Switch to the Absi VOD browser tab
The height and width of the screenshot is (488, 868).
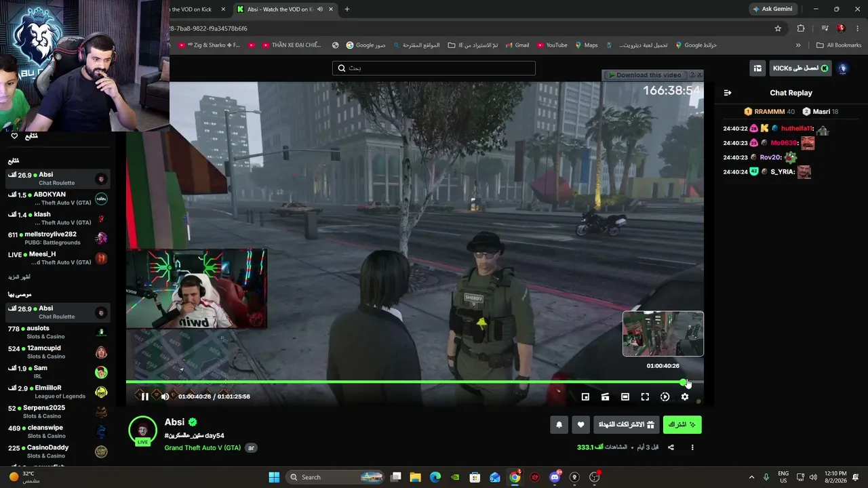click(285, 9)
